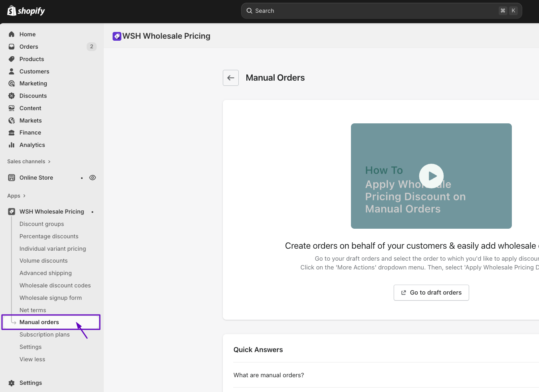
Task: Play the how-to video on manual orders
Action: pyautogui.click(x=431, y=176)
